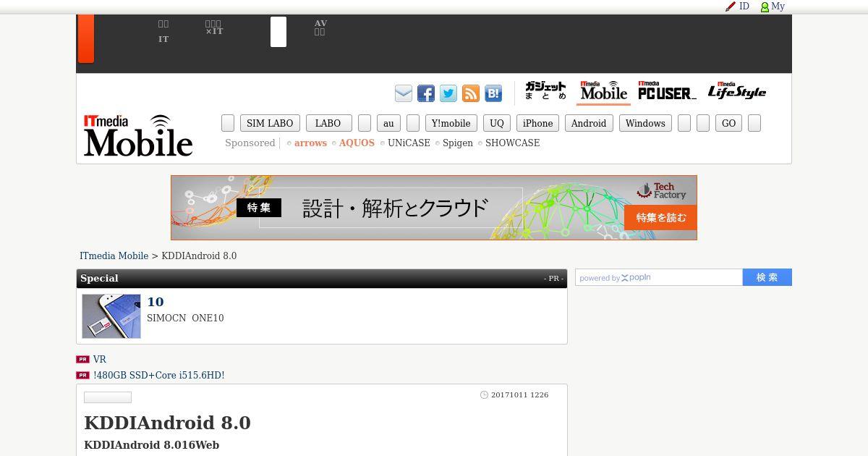This screenshot has height=456, width=868.
Task: Click the article date 20171011 1226
Action: point(519,395)
